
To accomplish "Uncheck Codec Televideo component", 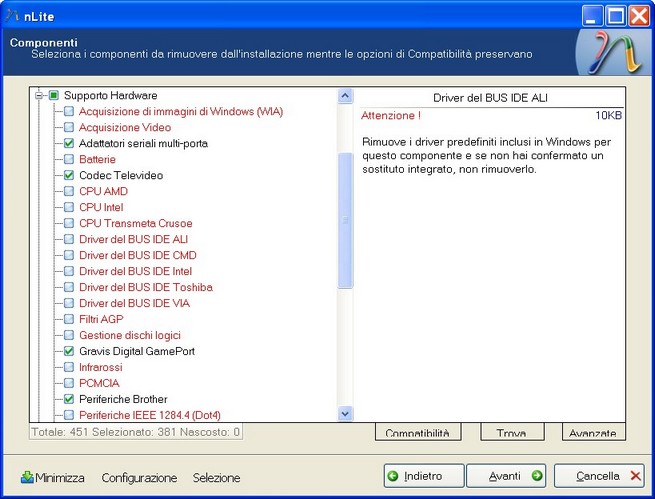I will click(69, 175).
